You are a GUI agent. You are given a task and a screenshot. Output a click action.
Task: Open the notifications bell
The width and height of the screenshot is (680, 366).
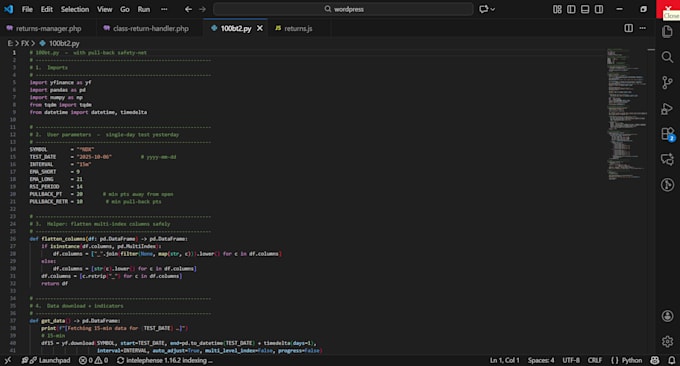(x=671, y=360)
